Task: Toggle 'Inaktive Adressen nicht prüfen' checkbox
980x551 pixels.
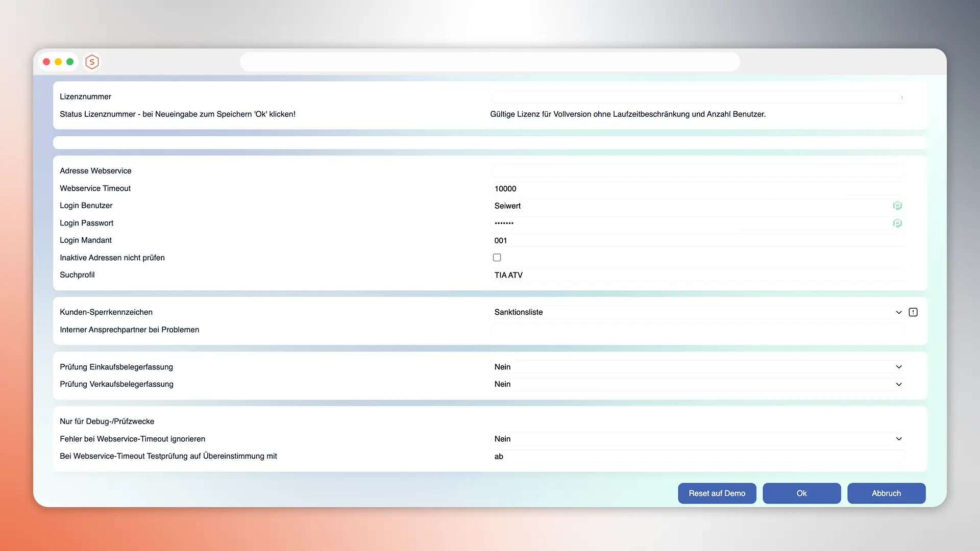Action: (x=497, y=258)
